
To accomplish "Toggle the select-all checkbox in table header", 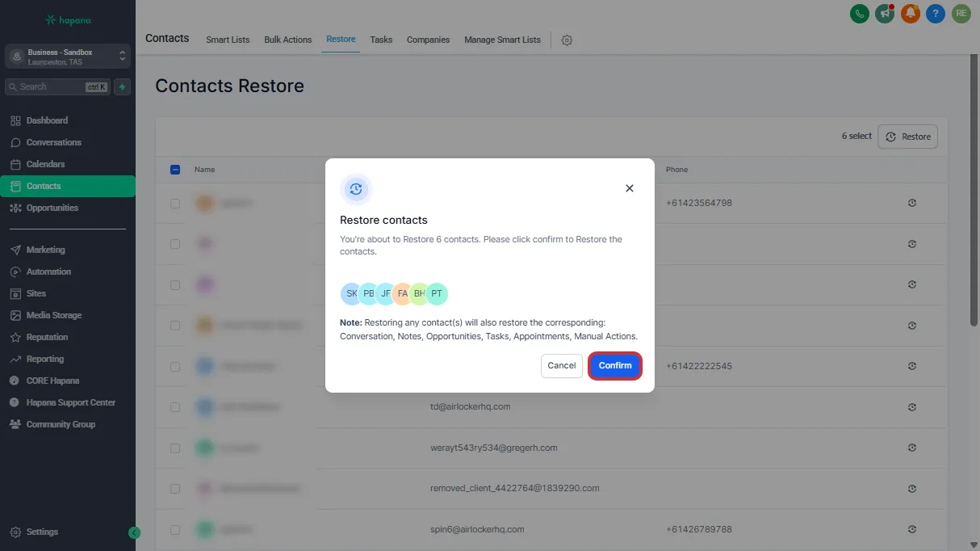I will pyautogui.click(x=175, y=170).
